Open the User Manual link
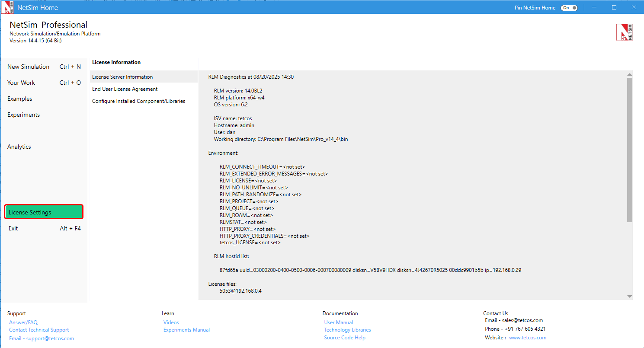 (x=339, y=322)
